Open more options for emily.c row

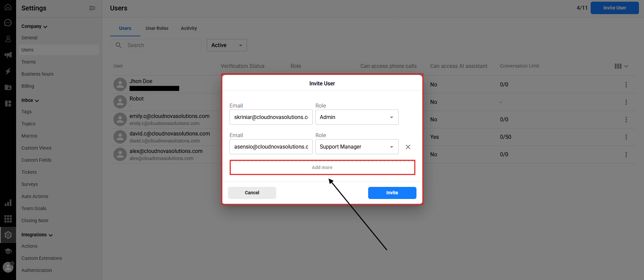(626, 120)
